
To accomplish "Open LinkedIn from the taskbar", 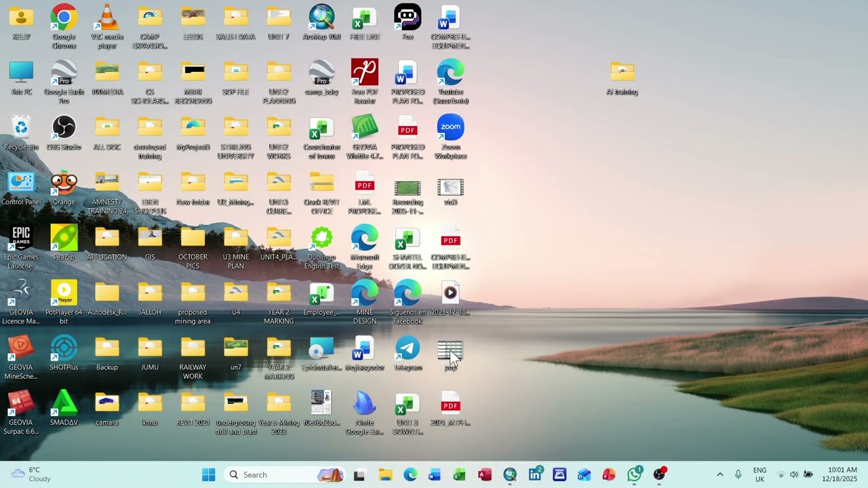I will [x=535, y=474].
